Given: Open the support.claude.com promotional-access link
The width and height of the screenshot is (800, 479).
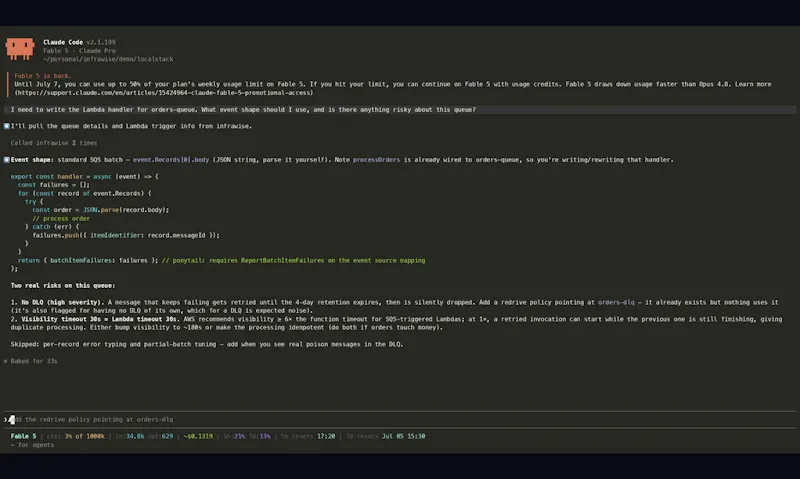Looking at the screenshot, I should point(164,93).
